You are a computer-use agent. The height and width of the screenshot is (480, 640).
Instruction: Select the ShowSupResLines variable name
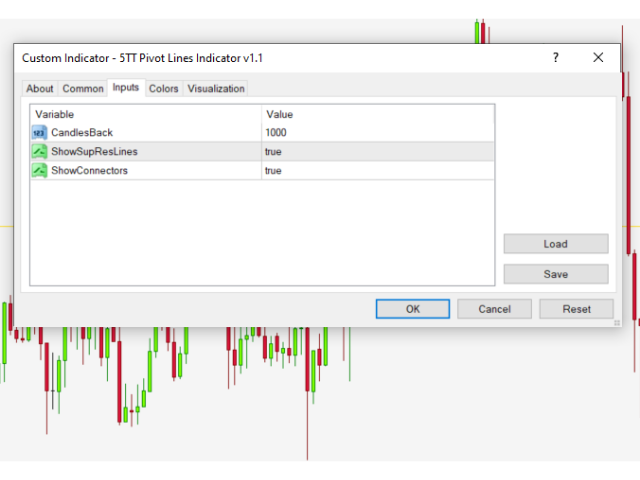point(94,151)
